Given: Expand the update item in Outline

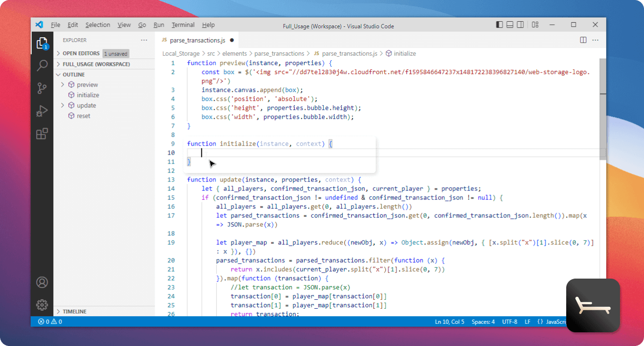Looking at the screenshot, I should pyautogui.click(x=62, y=105).
